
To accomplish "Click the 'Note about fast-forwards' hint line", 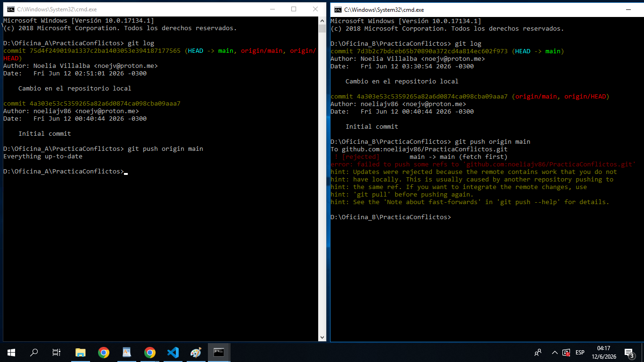I will (x=470, y=202).
